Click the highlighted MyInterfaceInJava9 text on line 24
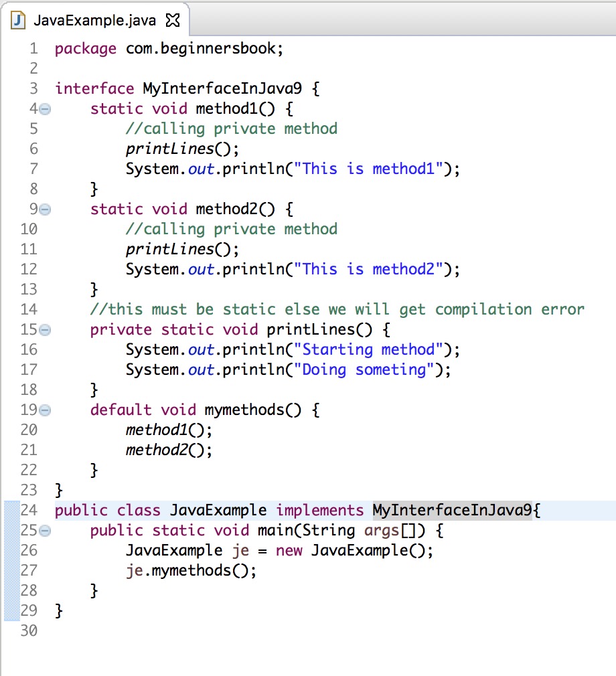This screenshot has height=676, width=616. click(452, 509)
